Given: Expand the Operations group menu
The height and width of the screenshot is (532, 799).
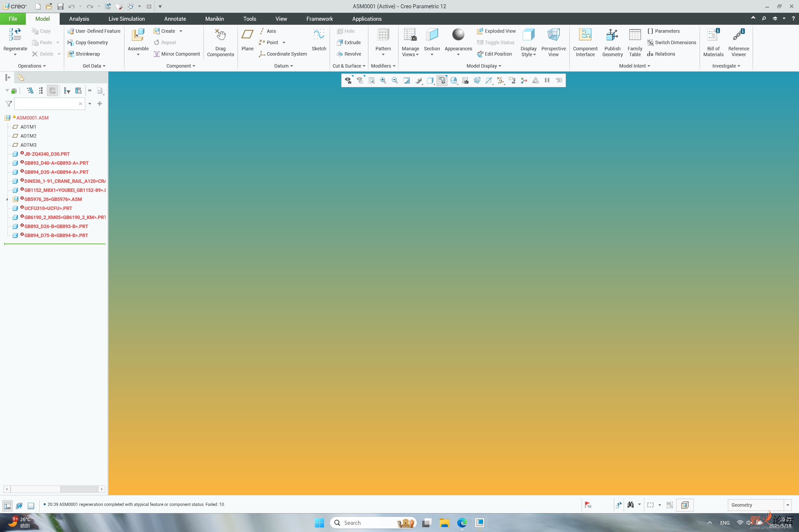Looking at the screenshot, I should 32,66.
